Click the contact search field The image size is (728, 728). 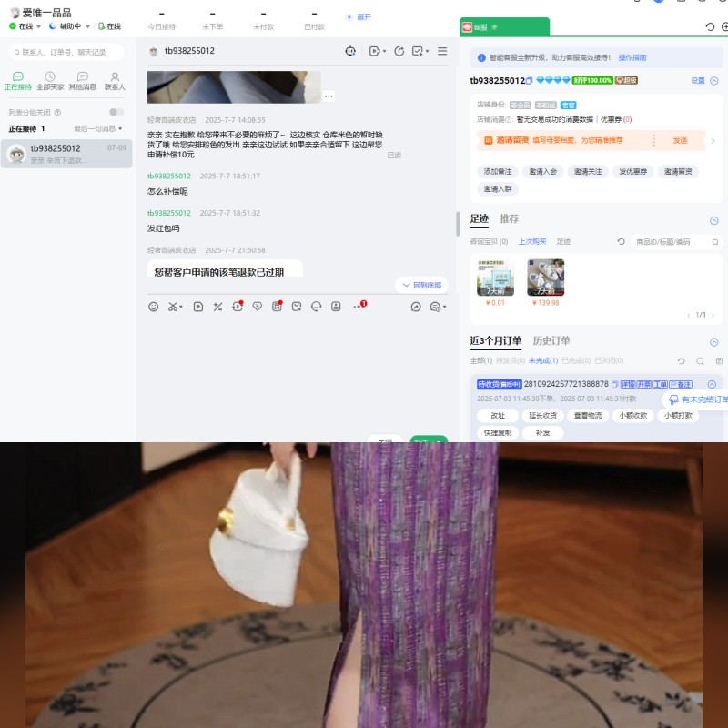(x=66, y=52)
